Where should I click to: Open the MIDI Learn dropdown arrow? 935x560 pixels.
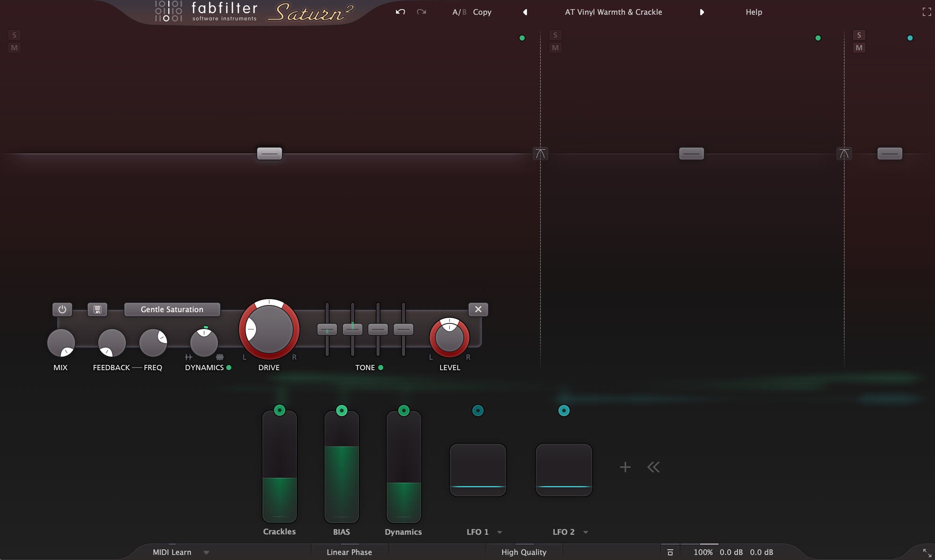pyautogui.click(x=206, y=553)
